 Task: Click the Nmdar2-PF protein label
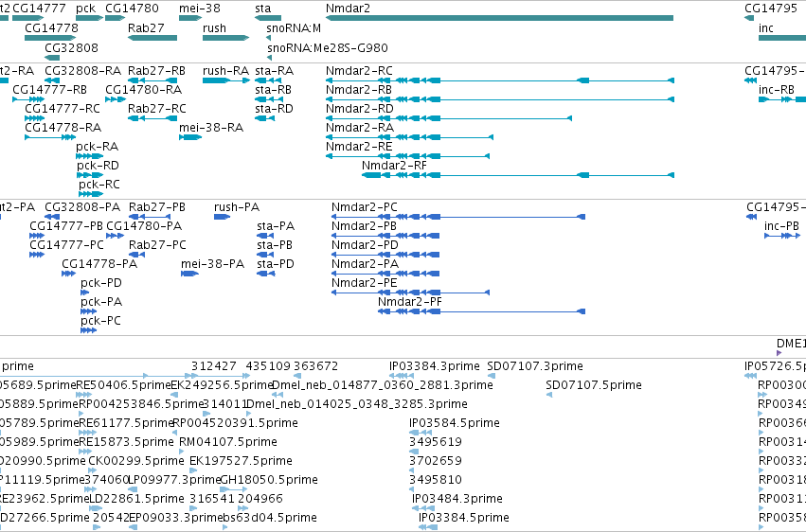410,301
